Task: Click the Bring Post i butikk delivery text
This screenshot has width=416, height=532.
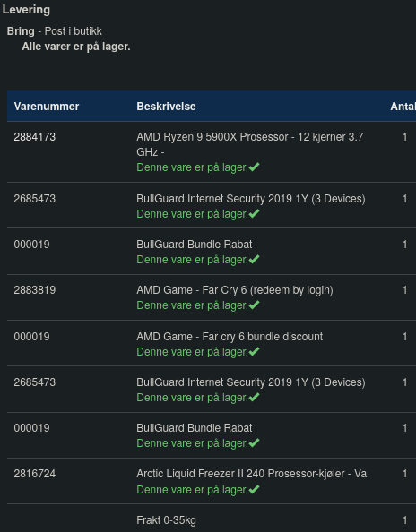Action: click(x=55, y=31)
